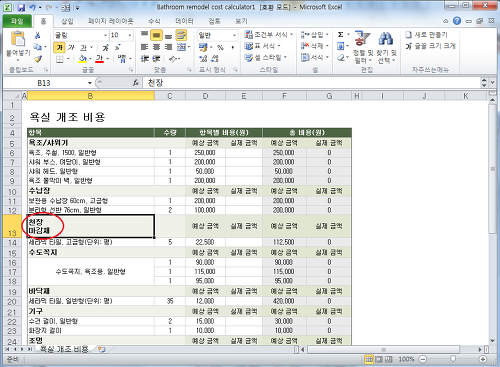Click the Cut scissors icon
Image resolution: width=500 pixels, height=367 pixels.
coord(38,35)
